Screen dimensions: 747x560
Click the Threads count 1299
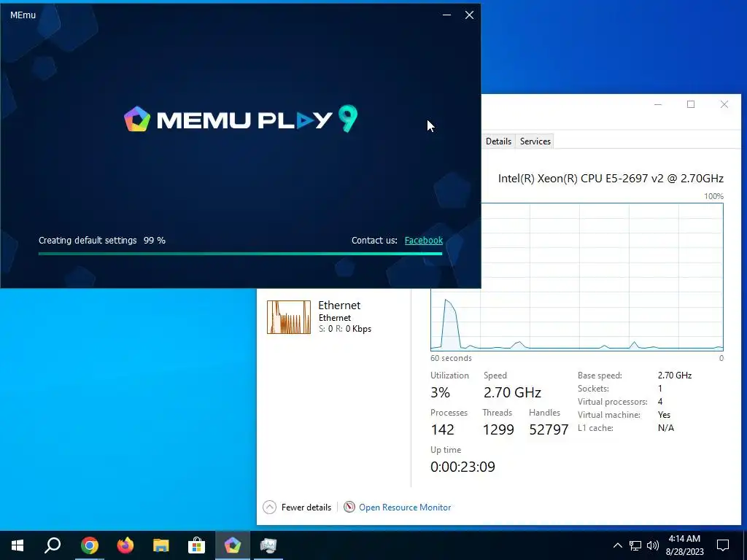498,429
